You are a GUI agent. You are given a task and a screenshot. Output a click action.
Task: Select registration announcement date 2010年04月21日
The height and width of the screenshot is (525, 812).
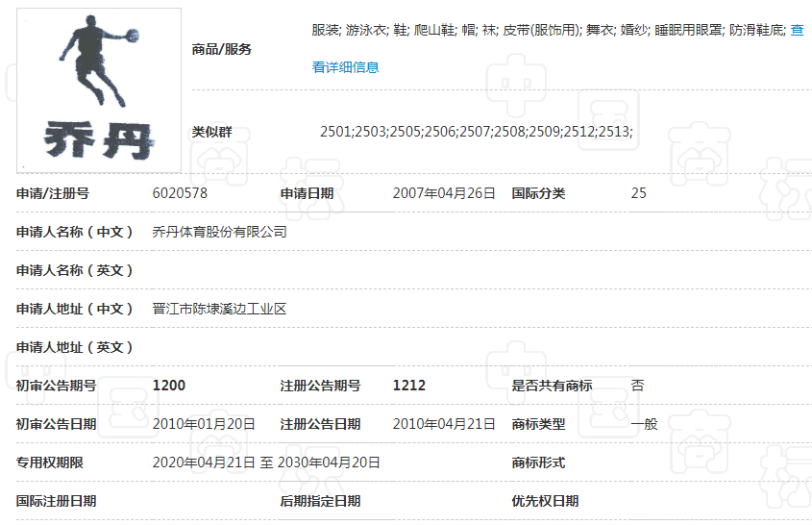click(444, 424)
